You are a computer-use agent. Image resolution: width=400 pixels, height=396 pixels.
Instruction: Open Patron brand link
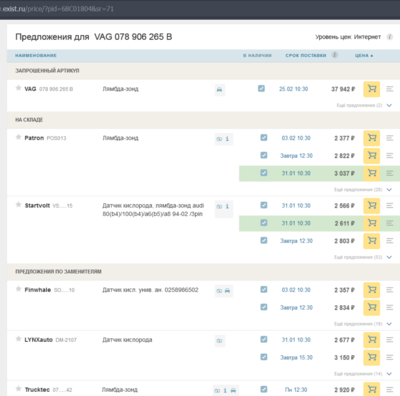tap(34, 138)
